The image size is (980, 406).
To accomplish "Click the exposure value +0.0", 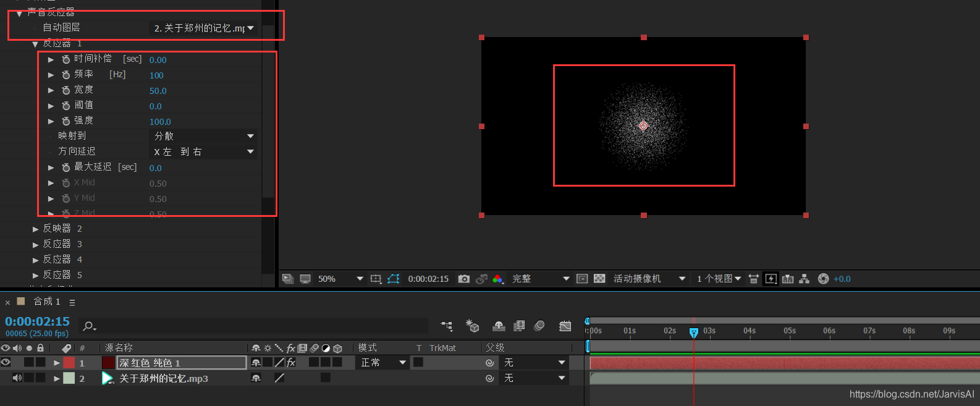I will click(x=842, y=279).
